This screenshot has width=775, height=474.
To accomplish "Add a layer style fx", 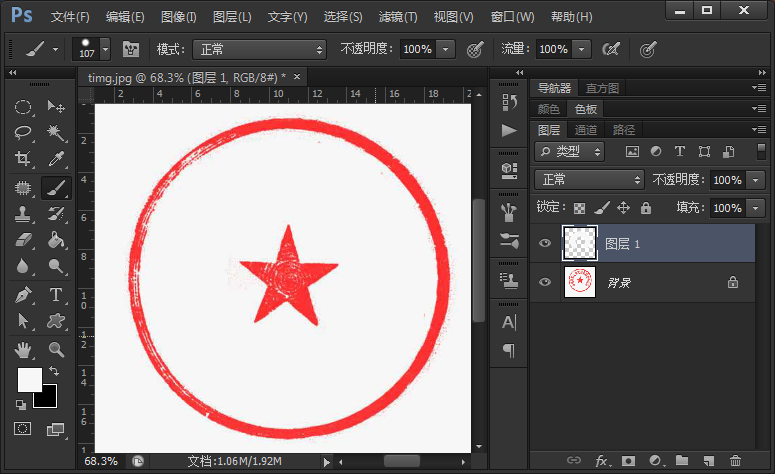I will tap(602, 461).
